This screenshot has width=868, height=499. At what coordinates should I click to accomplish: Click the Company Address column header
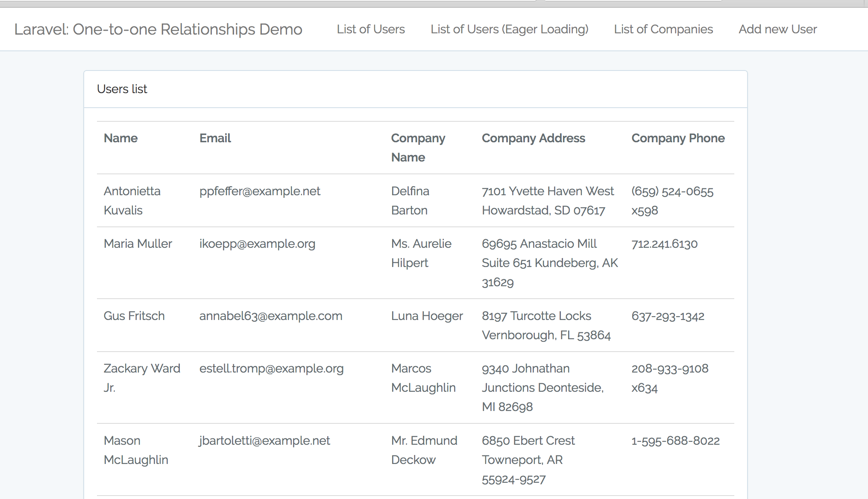coord(533,138)
